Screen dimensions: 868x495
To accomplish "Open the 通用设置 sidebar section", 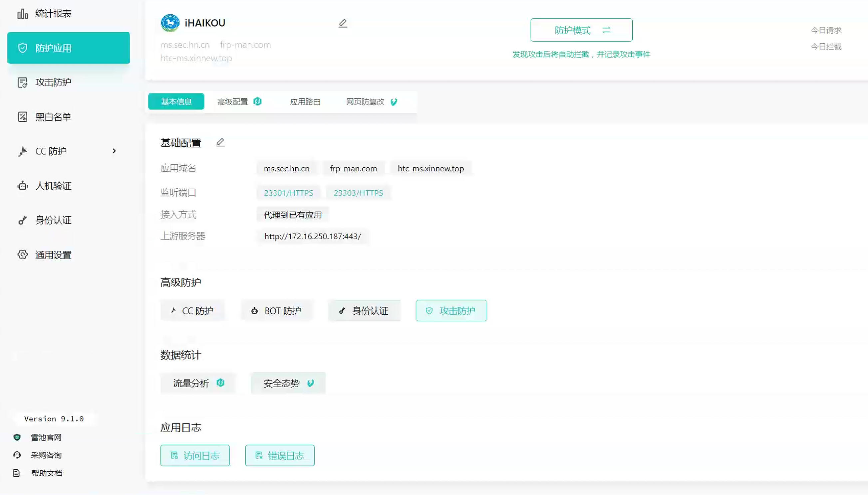I will click(53, 254).
